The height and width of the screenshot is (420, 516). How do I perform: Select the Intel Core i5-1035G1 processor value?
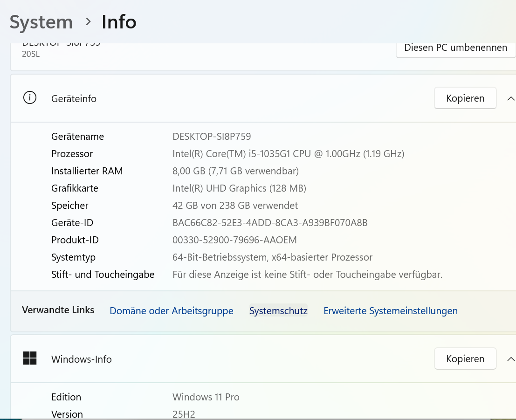(288, 154)
